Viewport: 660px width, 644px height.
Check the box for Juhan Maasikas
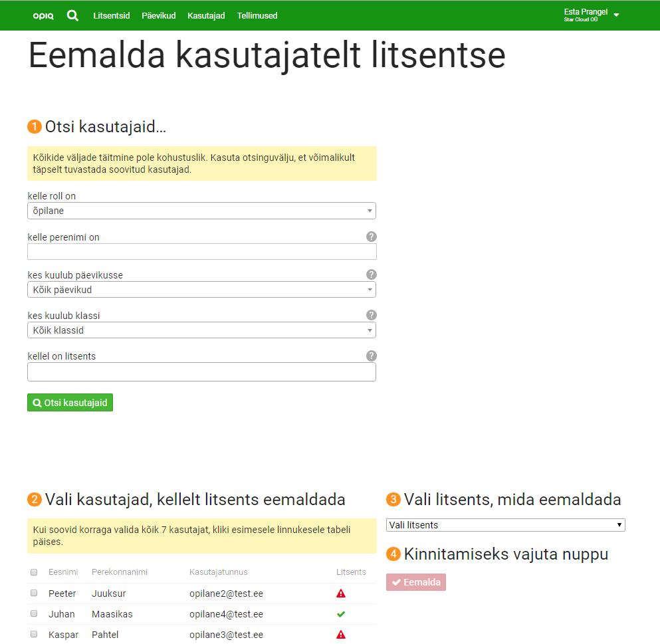[x=34, y=613]
